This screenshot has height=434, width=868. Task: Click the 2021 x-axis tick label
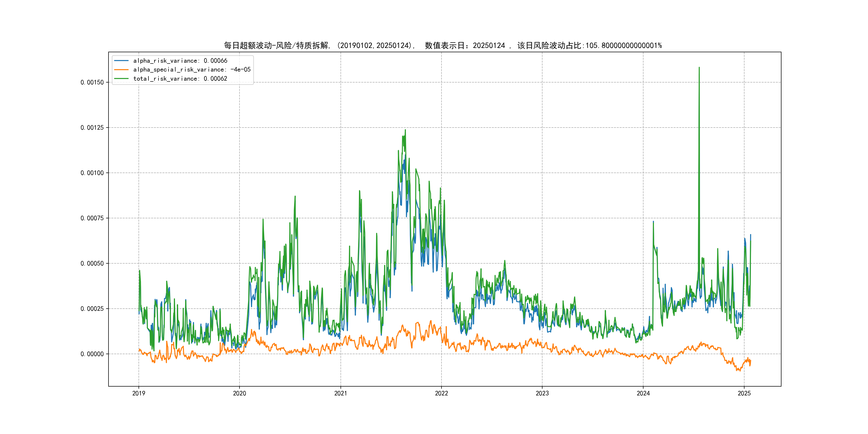click(341, 393)
